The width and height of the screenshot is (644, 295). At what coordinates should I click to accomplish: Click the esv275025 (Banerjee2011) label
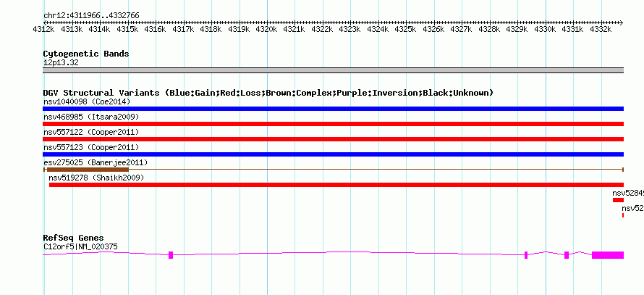(x=96, y=162)
